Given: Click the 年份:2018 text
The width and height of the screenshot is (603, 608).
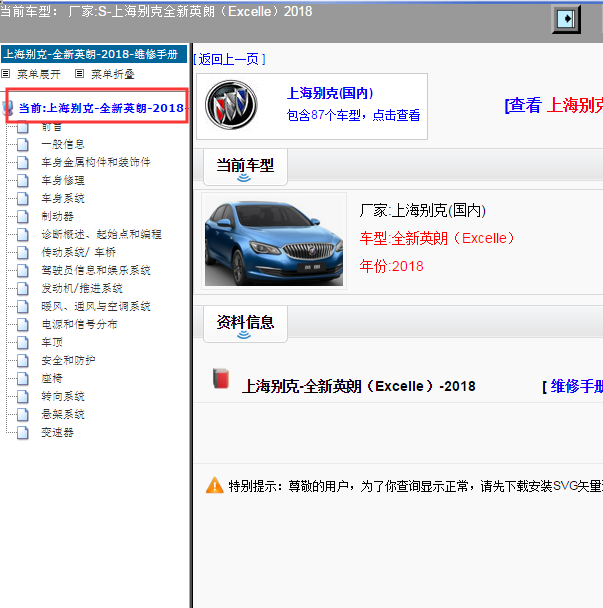Looking at the screenshot, I should pyautogui.click(x=391, y=266).
